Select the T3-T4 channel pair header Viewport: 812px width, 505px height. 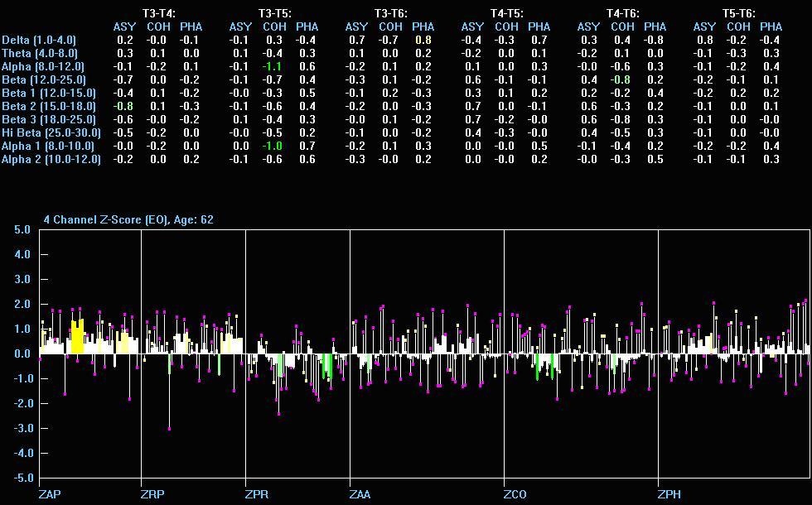(158, 13)
